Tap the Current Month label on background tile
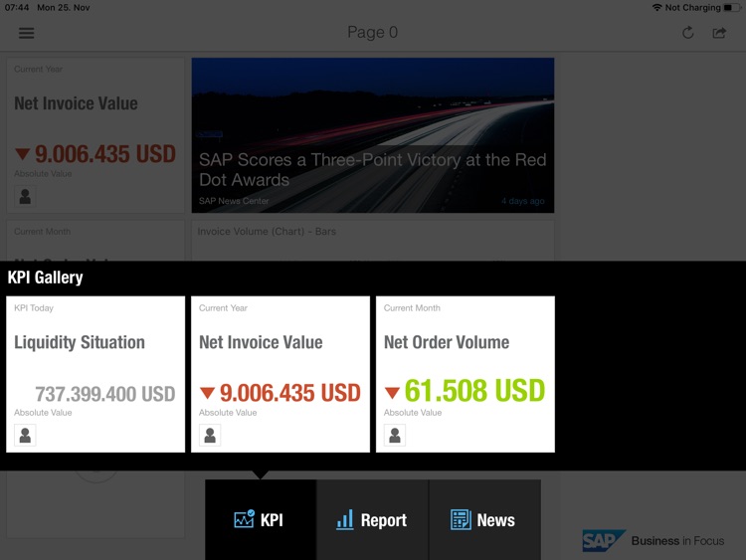 coord(43,231)
